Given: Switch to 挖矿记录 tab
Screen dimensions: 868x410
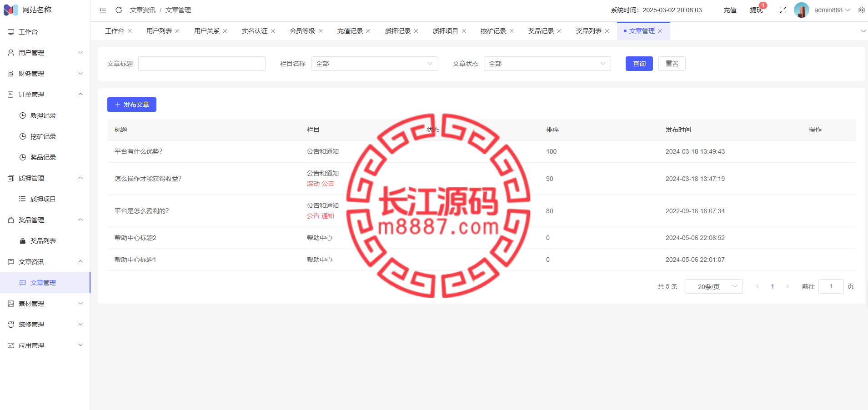Looking at the screenshot, I should (x=493, y=31).
